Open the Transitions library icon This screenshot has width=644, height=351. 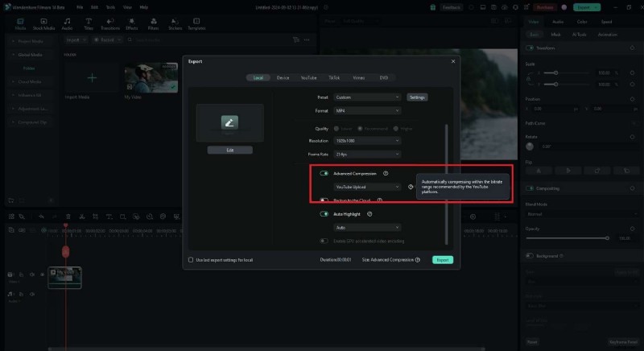[x=110, y=24]
